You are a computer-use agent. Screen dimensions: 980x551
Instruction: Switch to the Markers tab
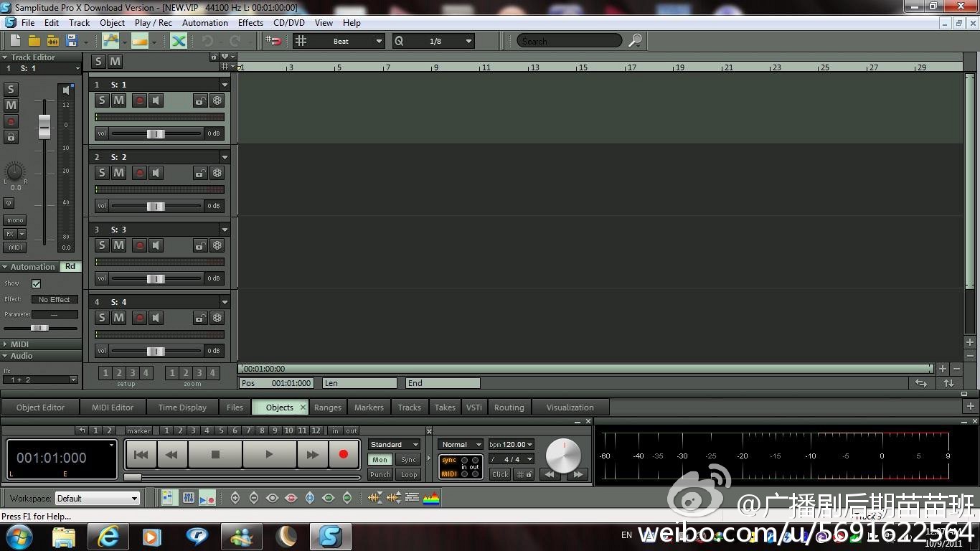coord(369,407)
